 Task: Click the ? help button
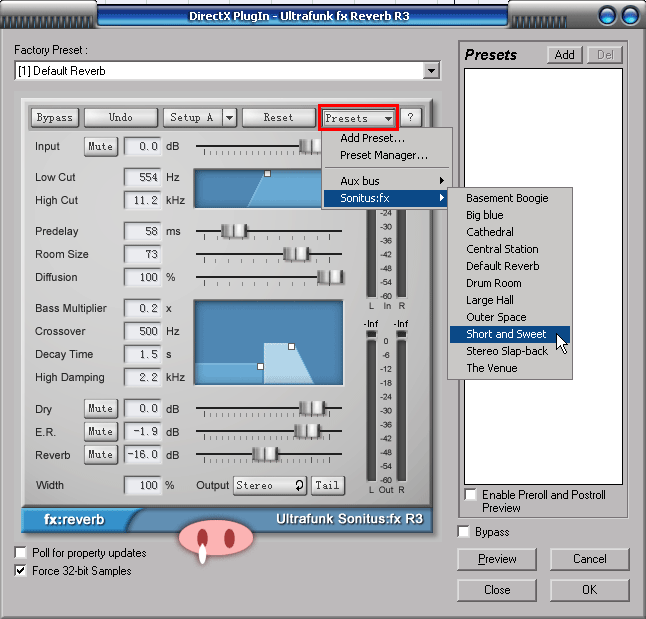coord(410,118)
